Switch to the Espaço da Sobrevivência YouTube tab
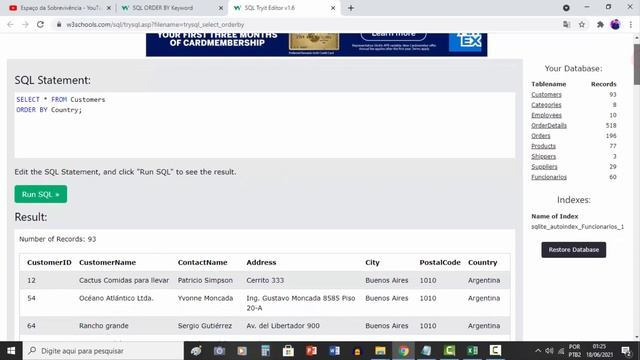Viewport: 640px width, 360px height. [60, 8]
